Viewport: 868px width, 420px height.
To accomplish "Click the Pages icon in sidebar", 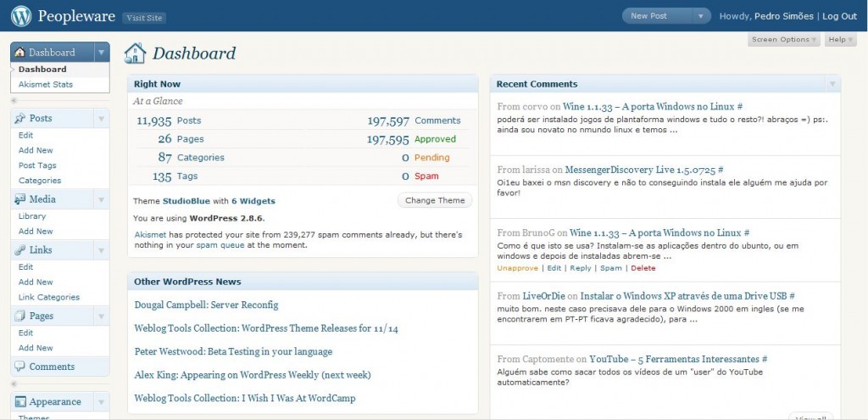I will point(20,316).
